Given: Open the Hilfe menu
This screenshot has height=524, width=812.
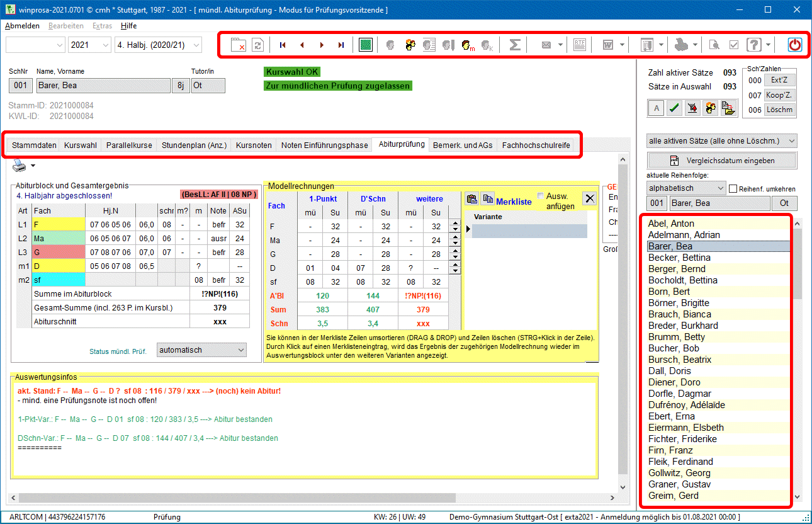Looking at the screenshot, I should (x=128, y=26).
